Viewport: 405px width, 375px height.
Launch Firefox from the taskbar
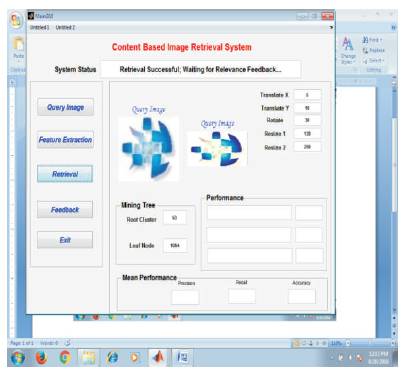pos(42,358)
